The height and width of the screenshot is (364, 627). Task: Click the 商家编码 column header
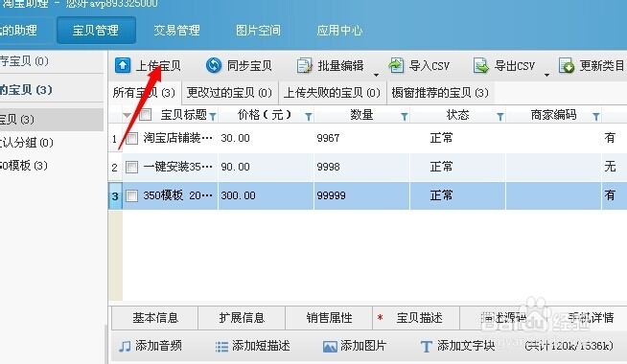553,115
